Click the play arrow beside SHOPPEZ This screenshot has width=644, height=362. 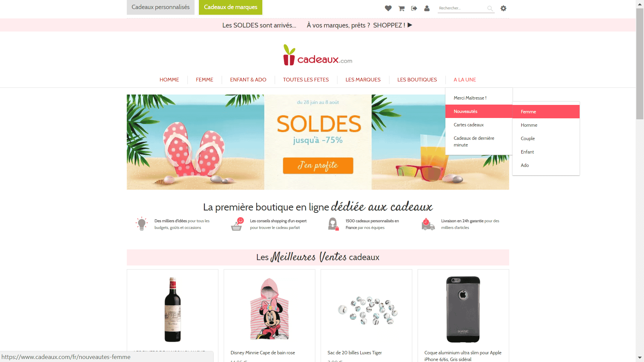410,25
